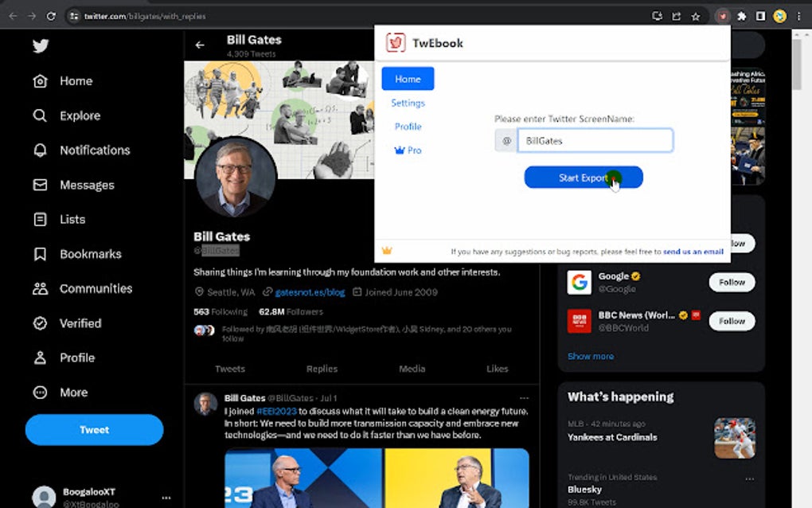Open Explore via the magnifying glass icon

click(x=40, y=115)
